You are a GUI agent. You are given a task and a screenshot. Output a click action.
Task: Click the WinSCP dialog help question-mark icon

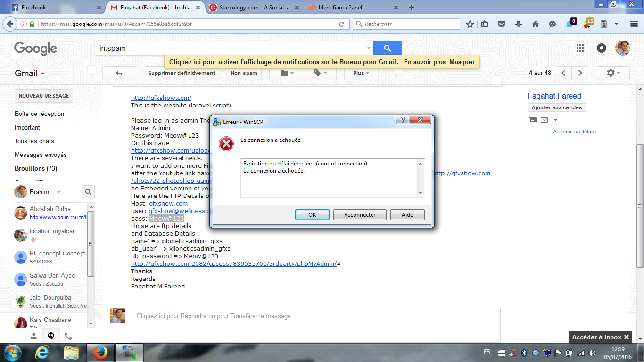pos(402,120)
